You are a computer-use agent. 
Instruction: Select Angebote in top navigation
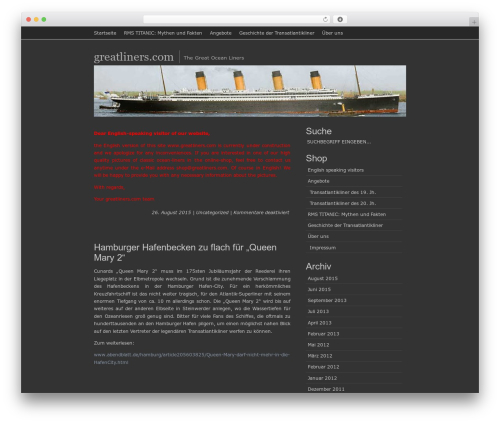pos(221,33)
